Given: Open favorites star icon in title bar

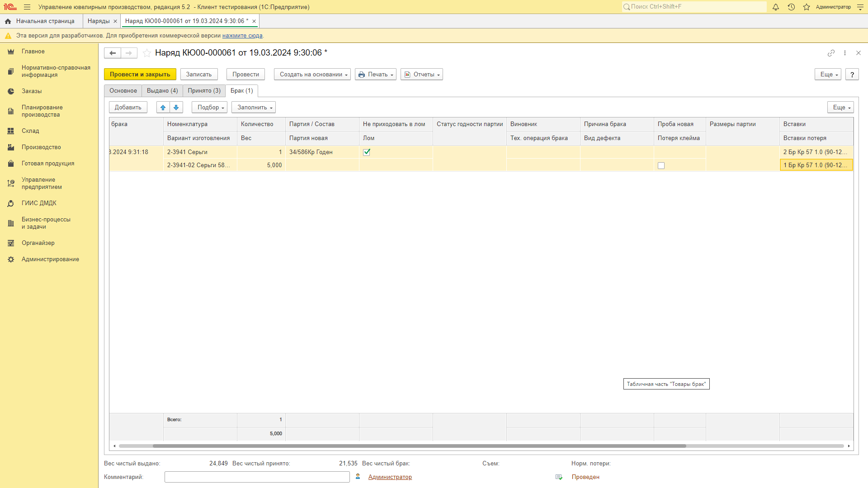Looking at the screenshot, I should pyautogui.click(x=807, y=7).
